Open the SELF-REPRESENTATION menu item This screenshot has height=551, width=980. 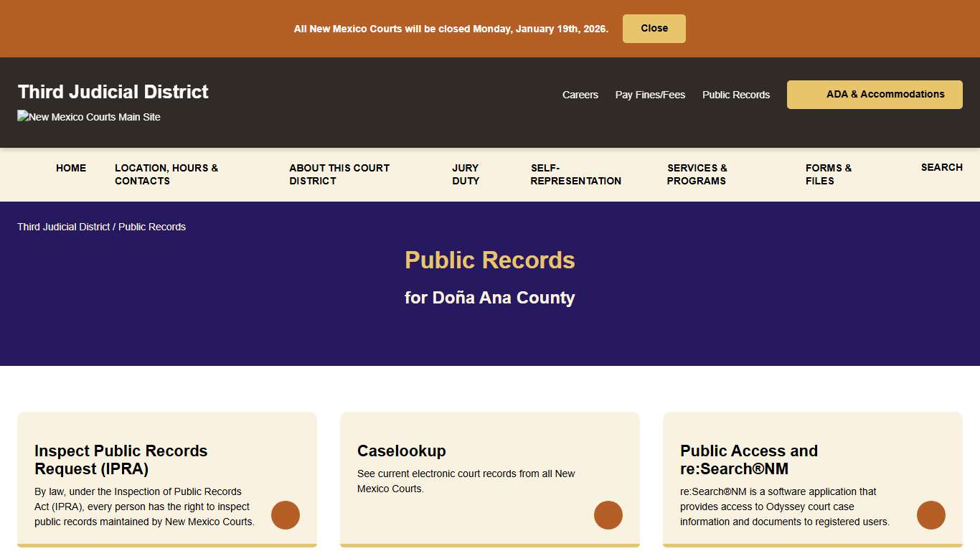(575, 174)
